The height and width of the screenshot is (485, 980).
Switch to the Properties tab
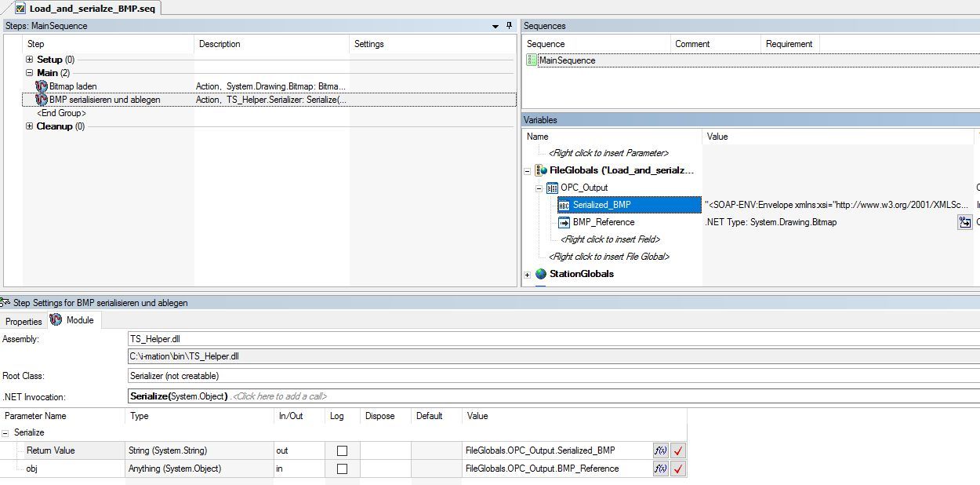pyautogui.click(x=23, y=321)
